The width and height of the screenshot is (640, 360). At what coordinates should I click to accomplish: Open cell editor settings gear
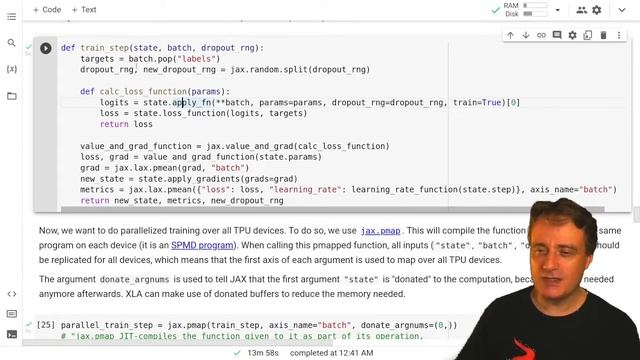(572, 36)
